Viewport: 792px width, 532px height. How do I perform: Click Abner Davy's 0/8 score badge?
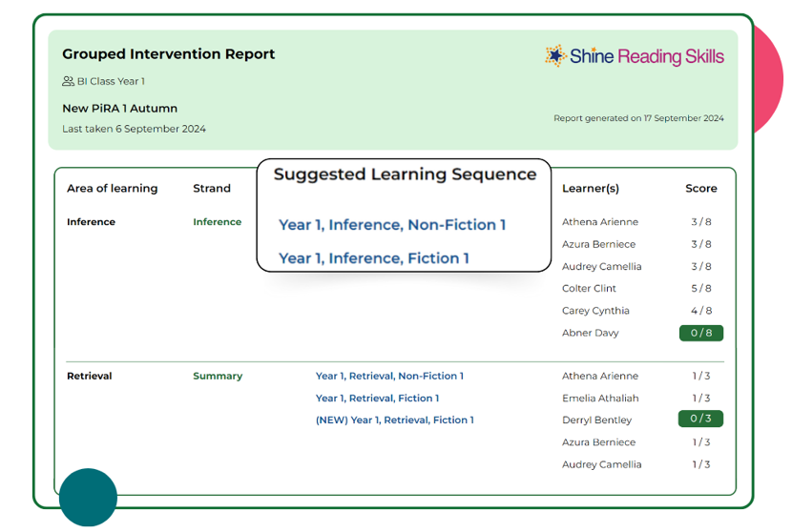coord(700,334)
